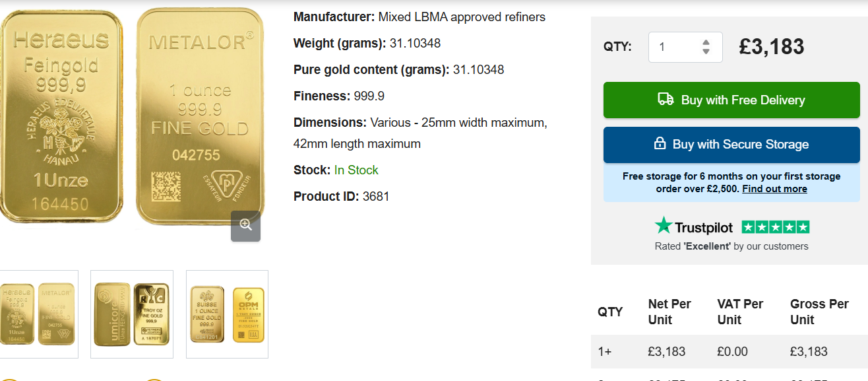Select the Heraeus and Metalor thumbnail
868x381 pixels.
(x=39, y=314)
